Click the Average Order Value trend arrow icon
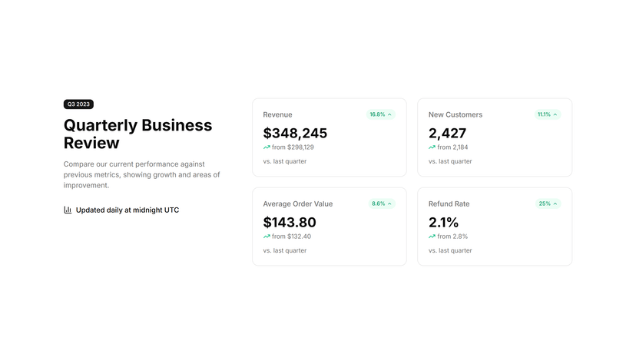This screenshot has height=364, width=636. 267,237
